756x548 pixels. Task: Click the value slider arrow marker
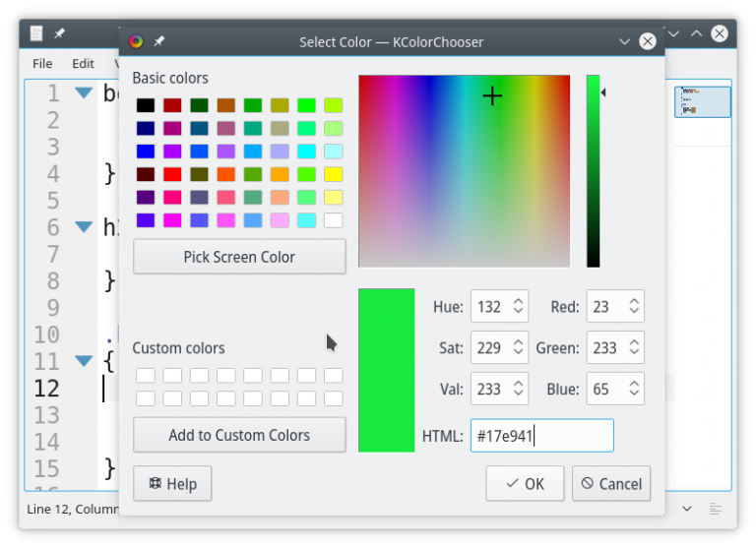click(x=603, y=92)
